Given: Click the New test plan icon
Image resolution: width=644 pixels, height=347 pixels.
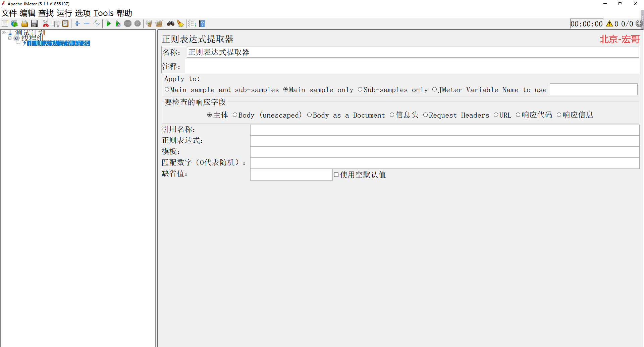Looking at the screenshot, I should [x=5, y=23].
